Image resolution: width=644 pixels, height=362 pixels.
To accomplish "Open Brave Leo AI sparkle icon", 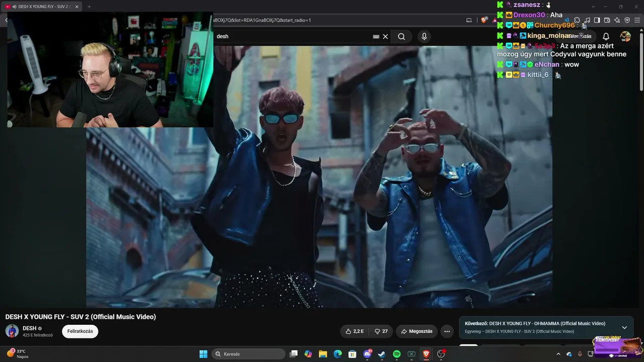I will coord(617,20).
